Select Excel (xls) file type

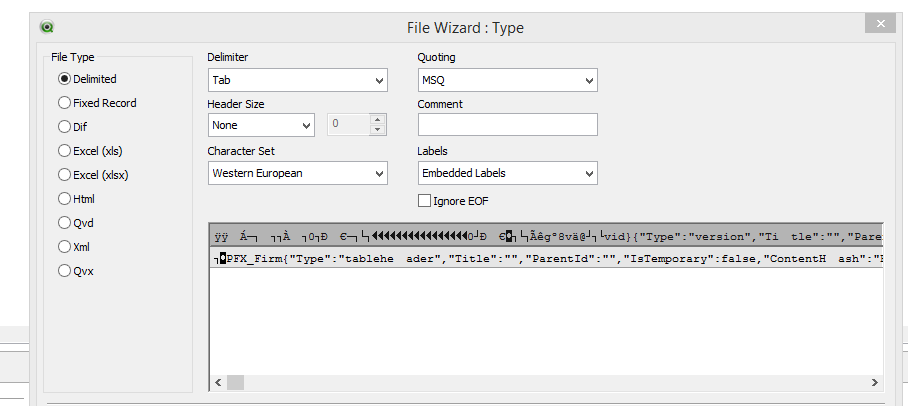point(65,151)
